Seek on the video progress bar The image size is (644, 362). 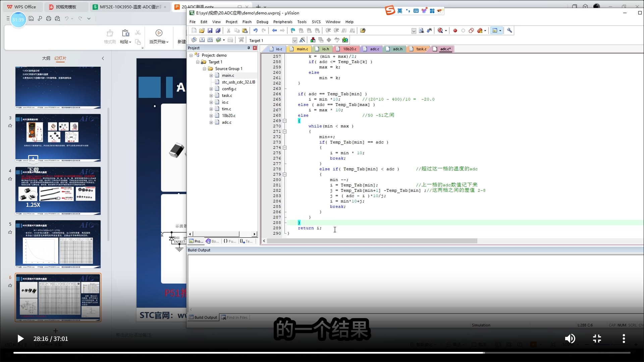[x=322, y=353]
